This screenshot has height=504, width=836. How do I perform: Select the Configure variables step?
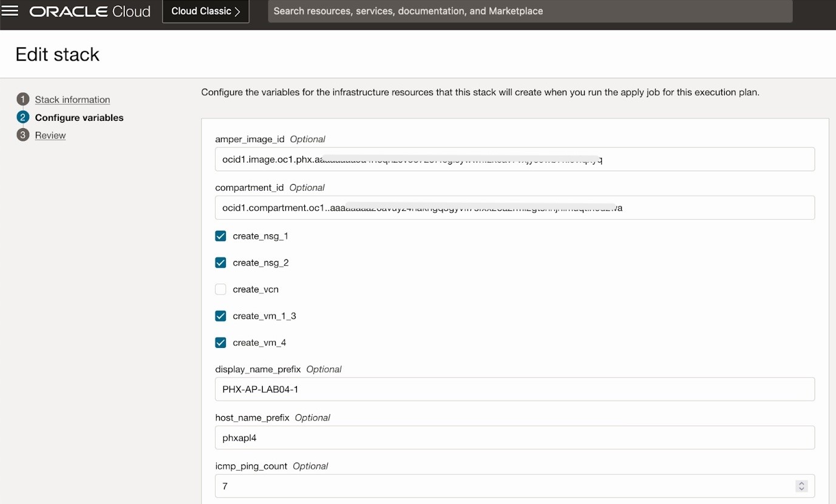pyautogui.click(x=79, y=118)
